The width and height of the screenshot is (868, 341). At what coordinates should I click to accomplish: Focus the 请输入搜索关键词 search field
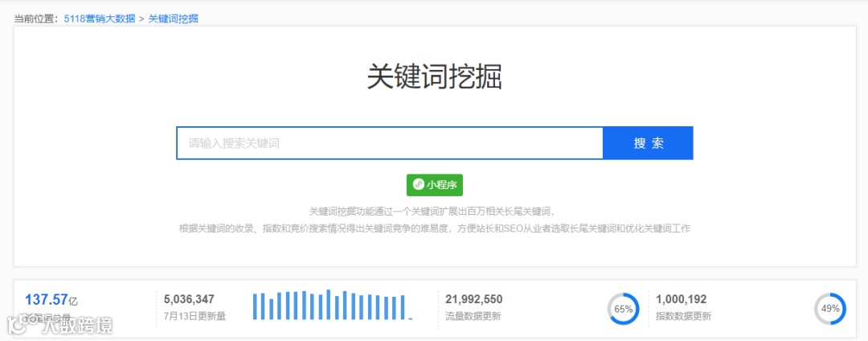click(x=390, y=143)
